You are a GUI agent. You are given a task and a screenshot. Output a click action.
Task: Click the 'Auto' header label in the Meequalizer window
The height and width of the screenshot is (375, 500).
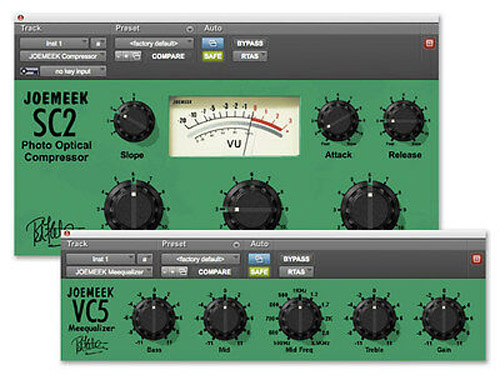[x=259, y=244]
